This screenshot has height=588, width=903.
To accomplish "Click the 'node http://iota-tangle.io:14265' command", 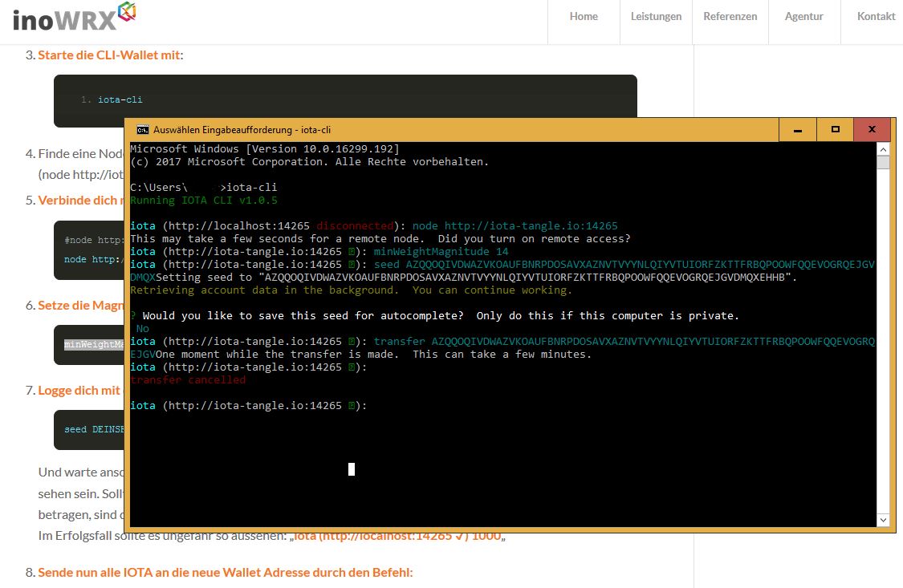I will [515, 225].
